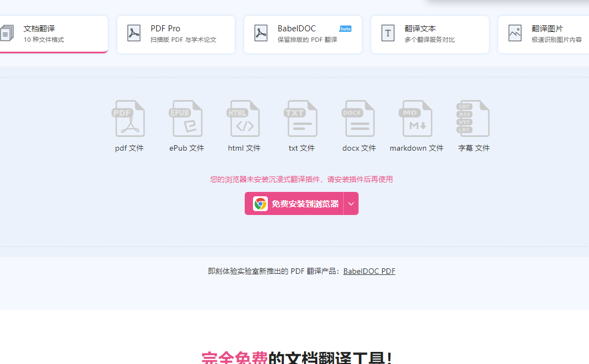Click the 'html 文件' label
Viewport: 589px width, 364px height.
tap(244, 148)
